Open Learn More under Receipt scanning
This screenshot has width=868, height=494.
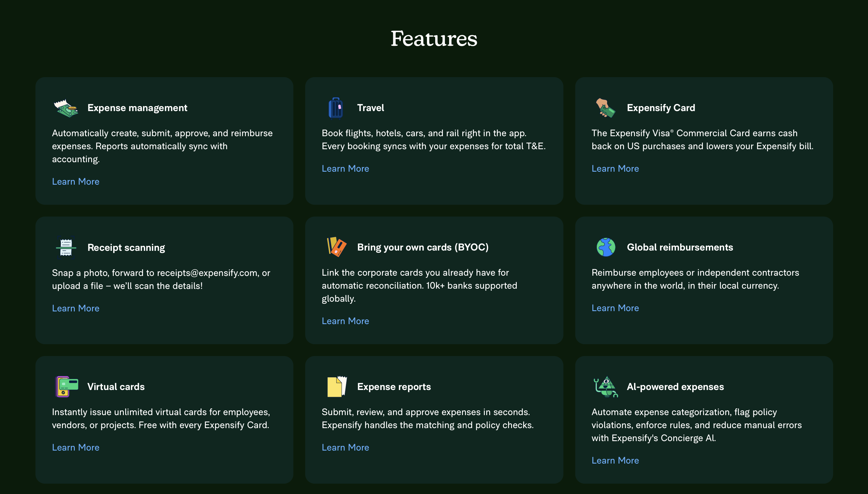pyautogui.click(x=76, y=308)
